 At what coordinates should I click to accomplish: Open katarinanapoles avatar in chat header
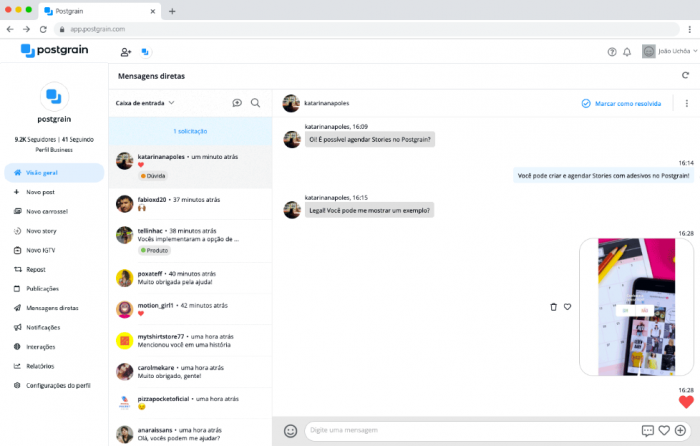pyautogui.click(x=291, y=103)
